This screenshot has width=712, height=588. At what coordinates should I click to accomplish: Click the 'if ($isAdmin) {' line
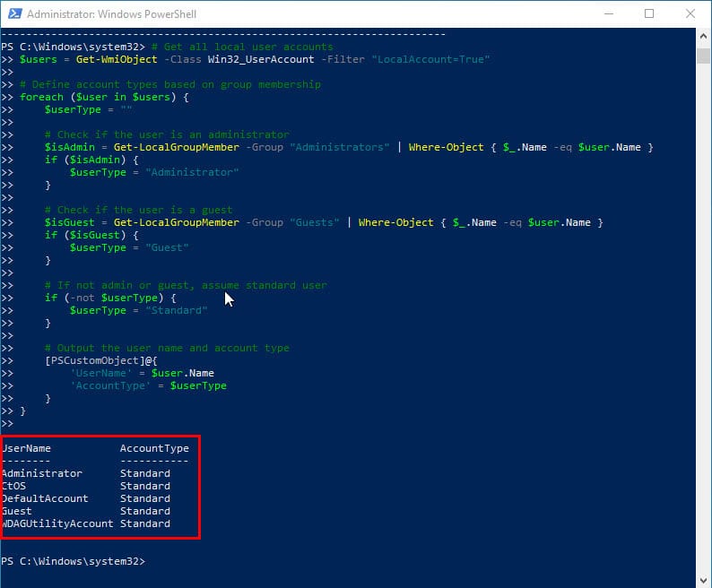(x=91, y=160)
